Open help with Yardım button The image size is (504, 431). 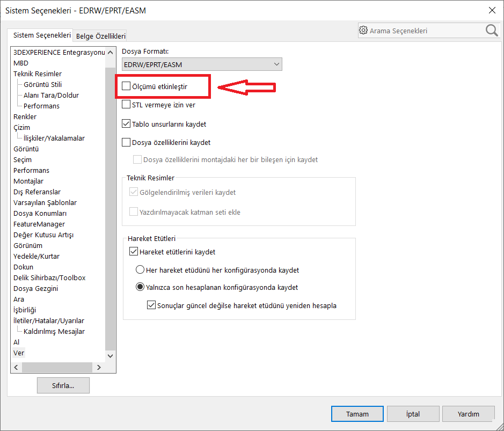(468, 414)
